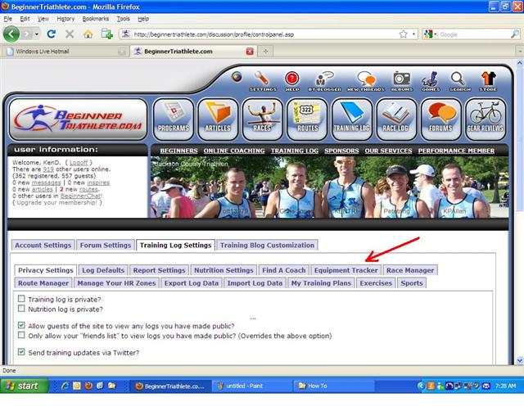
Task: Toggle 'Training log is private?' checkbox
Action: pos(21,298)
